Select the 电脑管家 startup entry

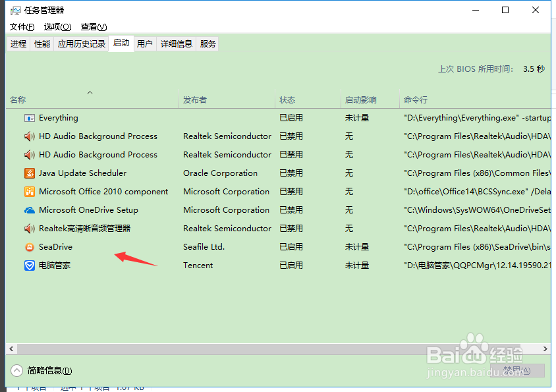pyautogui.click(x=55, y=266)
